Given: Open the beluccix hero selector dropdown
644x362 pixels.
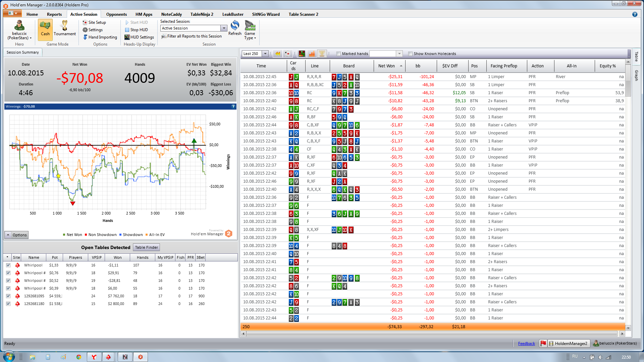Looking at the screenshot, I should coord(19,30).
